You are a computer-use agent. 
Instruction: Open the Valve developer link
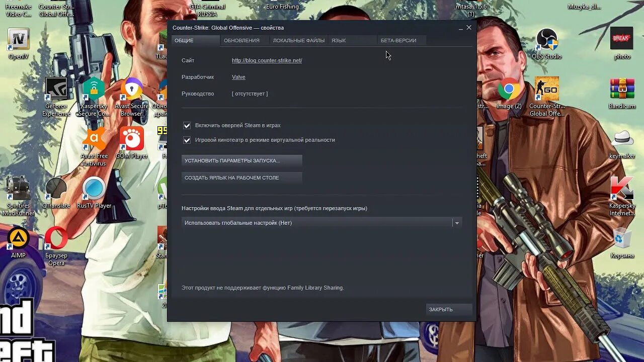click(238, 77)
